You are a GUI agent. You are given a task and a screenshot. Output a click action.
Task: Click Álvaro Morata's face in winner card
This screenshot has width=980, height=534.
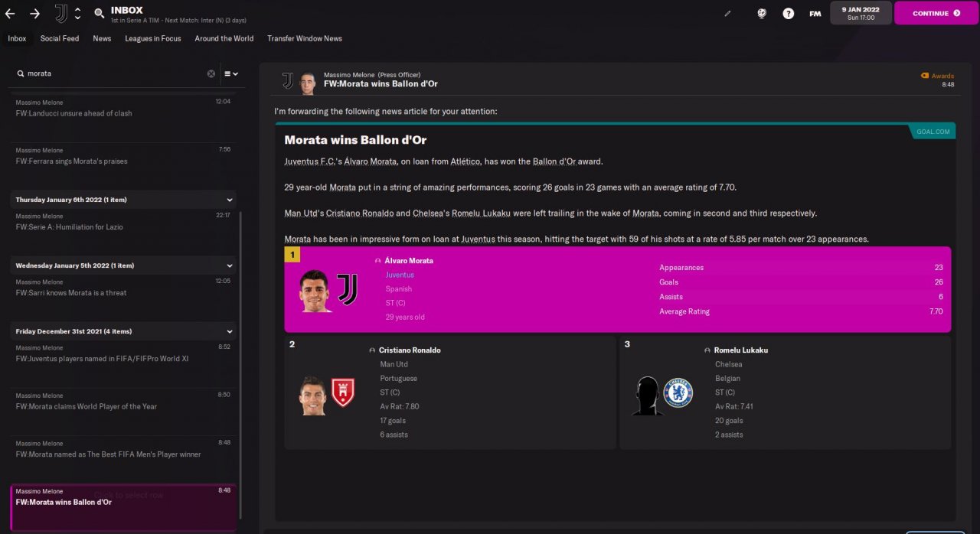315,290
